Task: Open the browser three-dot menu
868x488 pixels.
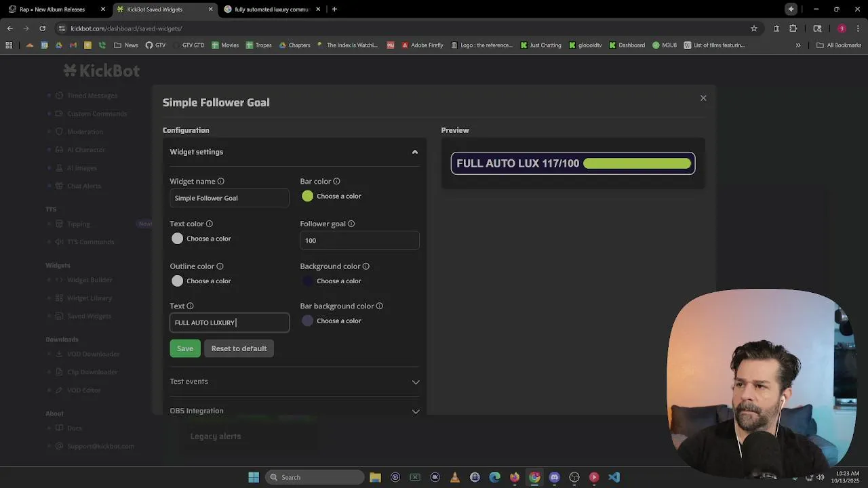Action: pos(859,28)
